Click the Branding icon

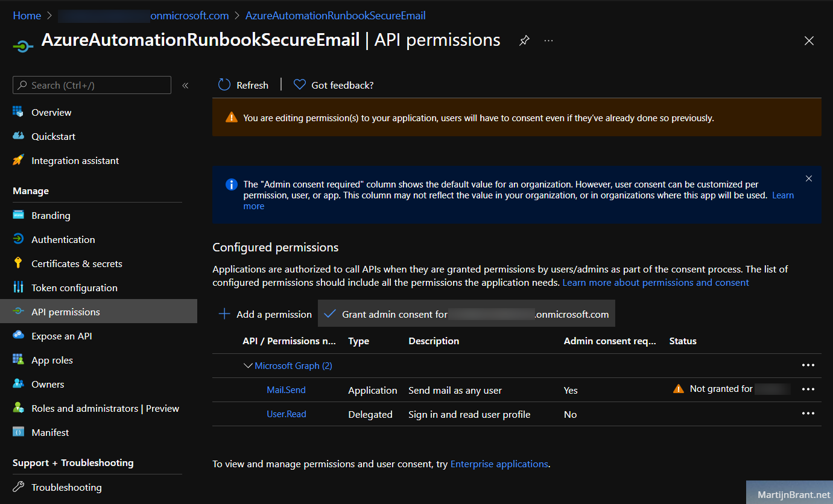pos(18,215)
